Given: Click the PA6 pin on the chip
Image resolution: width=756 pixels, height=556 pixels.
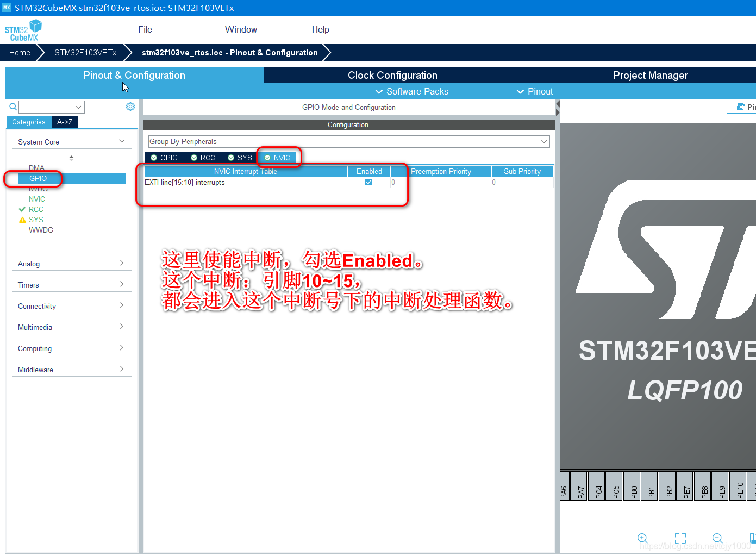Looking at the screenshot, I should [564, 486].
